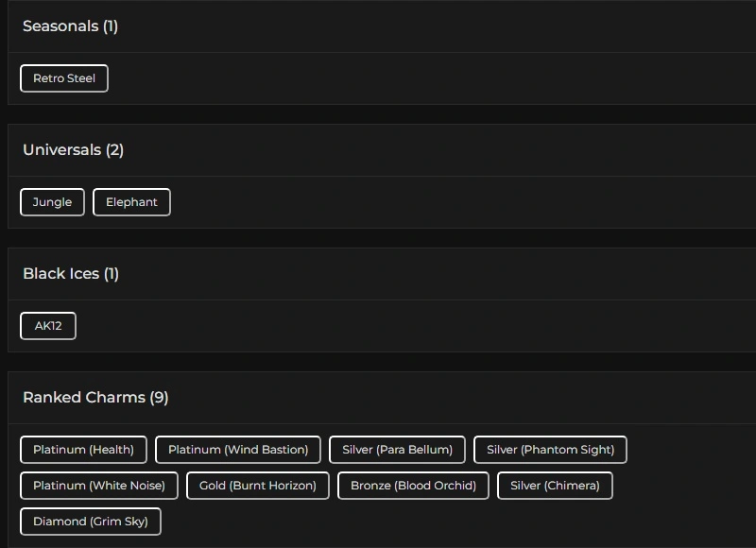Select Platinum (White Noise) charm
This screenshot has width=756, height=548.
pyautogui.click(x=99, y=486)
